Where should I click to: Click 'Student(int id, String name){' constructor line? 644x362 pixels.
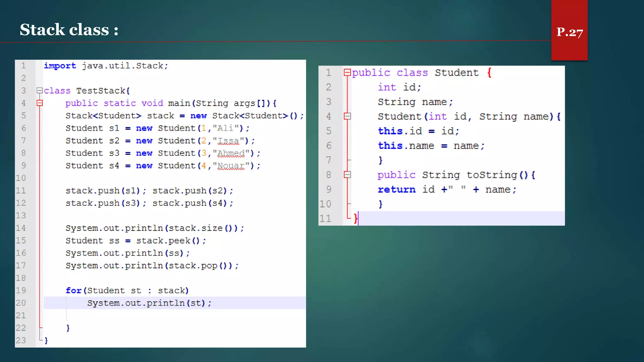point(469,117)
